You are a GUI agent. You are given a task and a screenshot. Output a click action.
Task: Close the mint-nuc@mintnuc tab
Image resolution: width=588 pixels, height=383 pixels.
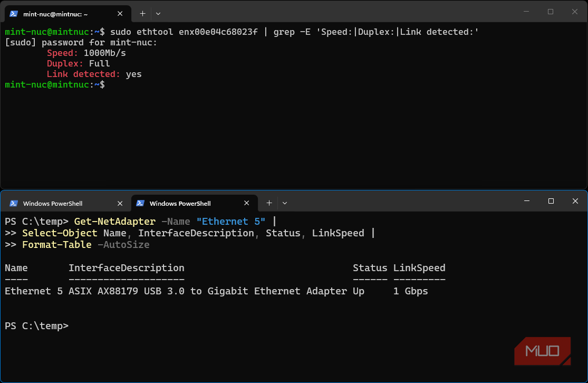pos(120,14)
